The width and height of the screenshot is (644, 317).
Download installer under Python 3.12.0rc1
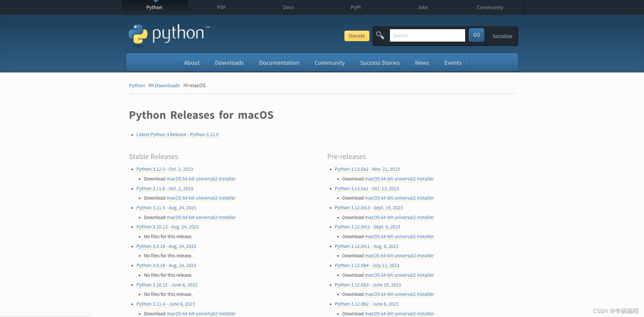click(399, 256)
